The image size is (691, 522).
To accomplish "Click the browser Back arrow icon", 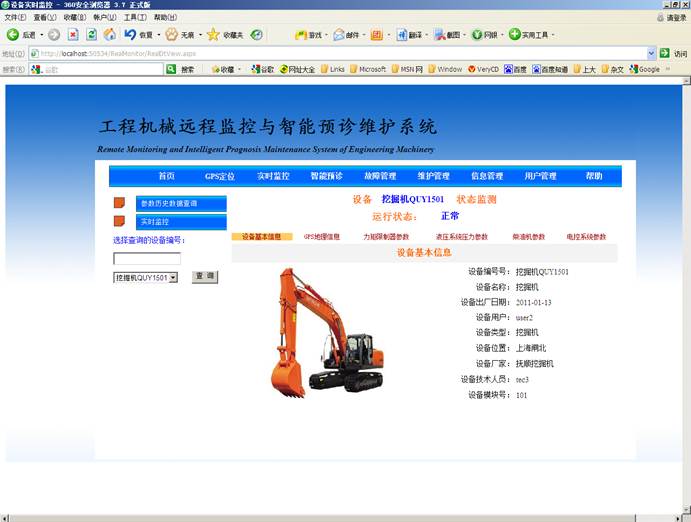I will pyautogui.click(x=13, y=35).
